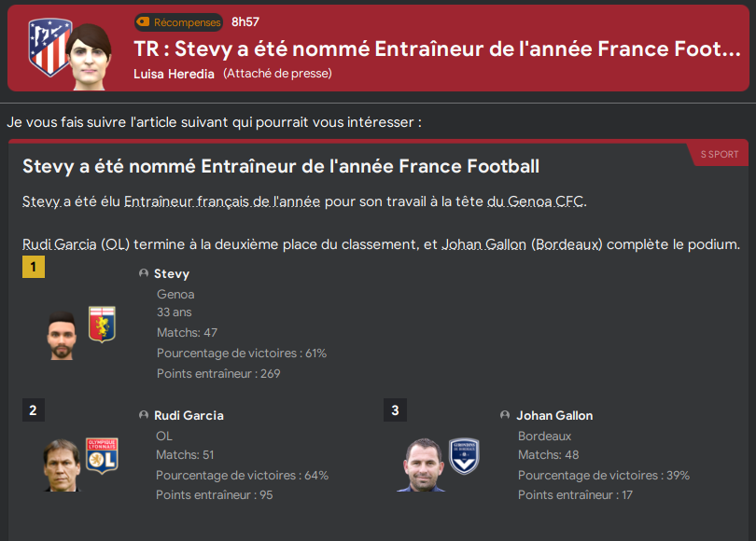Click the manager icon next to Stevy's name
This screenshot has height=541, width=756.
coord(143,273)
